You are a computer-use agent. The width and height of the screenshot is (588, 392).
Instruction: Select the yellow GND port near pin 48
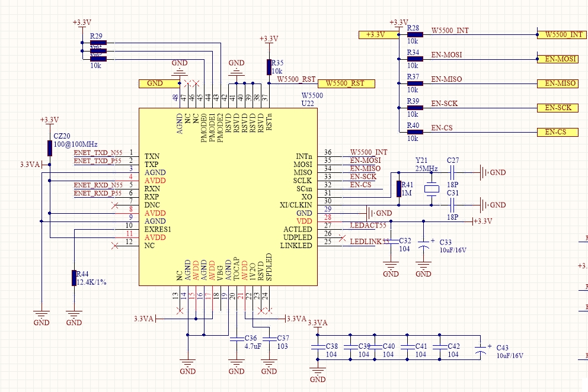pos(160,83)
